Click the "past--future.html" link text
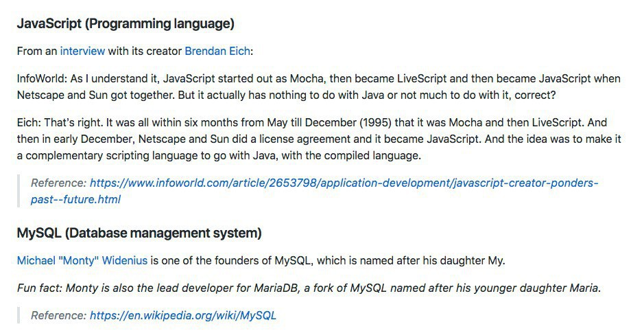 click(75, 199)
